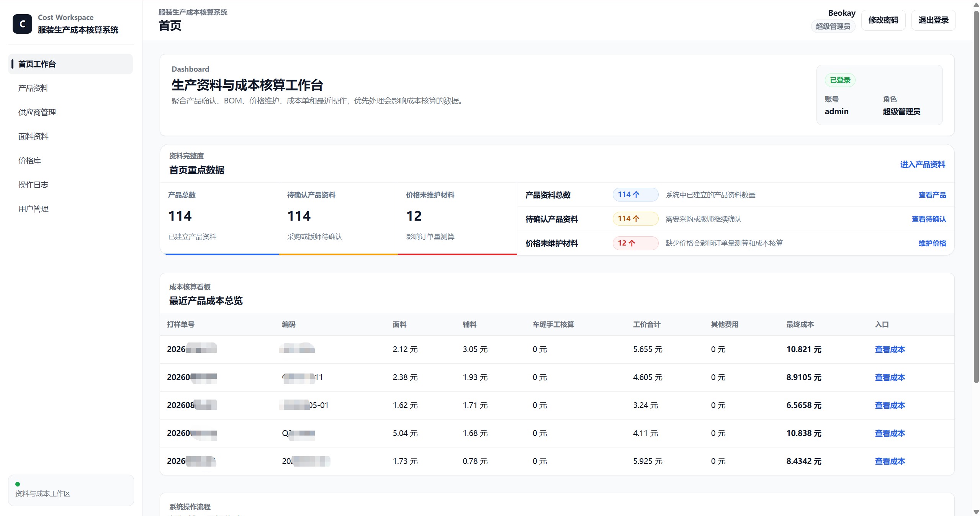This screenshot has height=516, width=980.
Task: Click the red "12 个" badge
Action: click(x=635, y=243)
